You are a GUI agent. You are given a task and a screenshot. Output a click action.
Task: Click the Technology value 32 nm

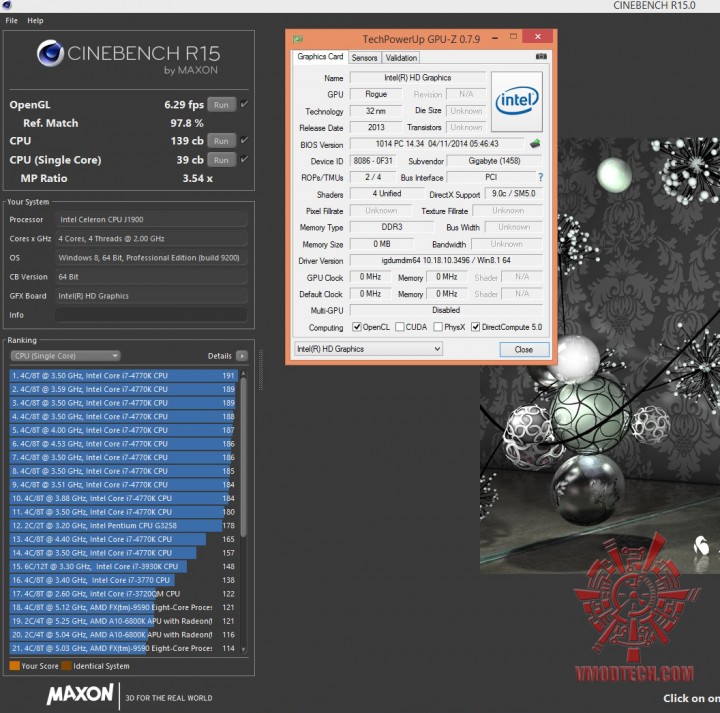tap(376, 111)
